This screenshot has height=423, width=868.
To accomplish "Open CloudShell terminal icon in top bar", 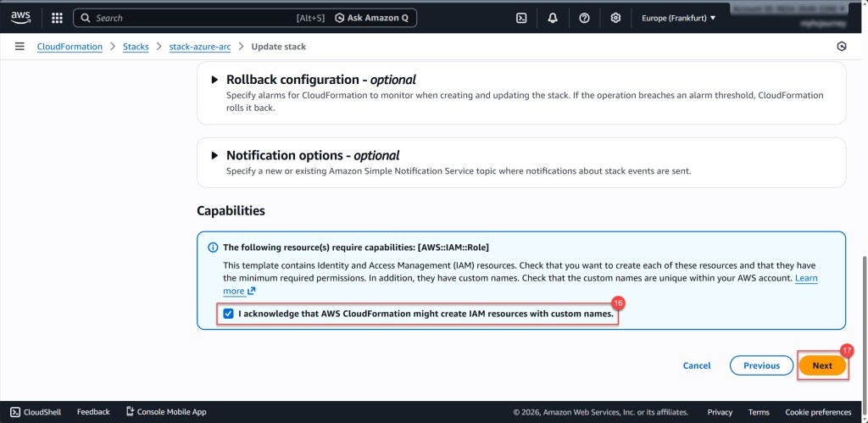I will click(521, 18).
